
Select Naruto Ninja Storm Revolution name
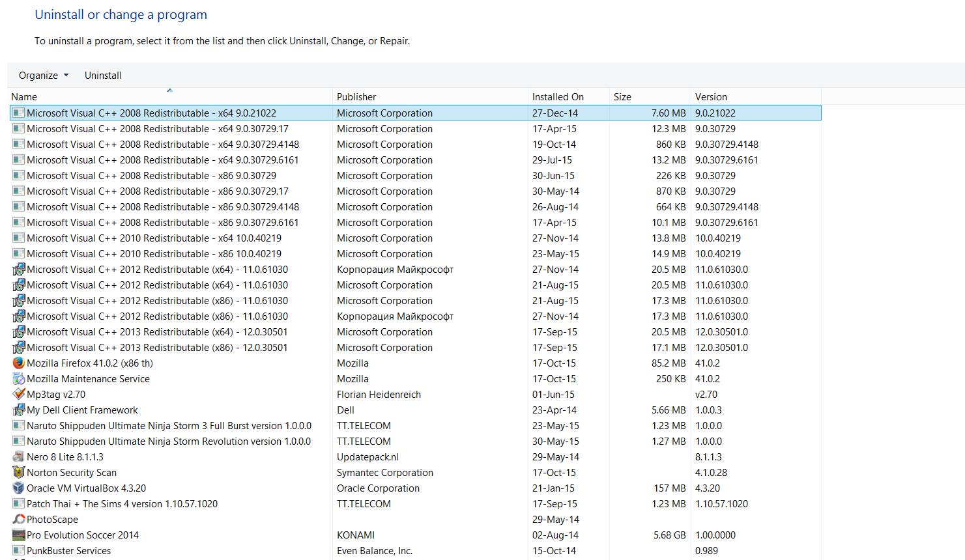(169, 441)
